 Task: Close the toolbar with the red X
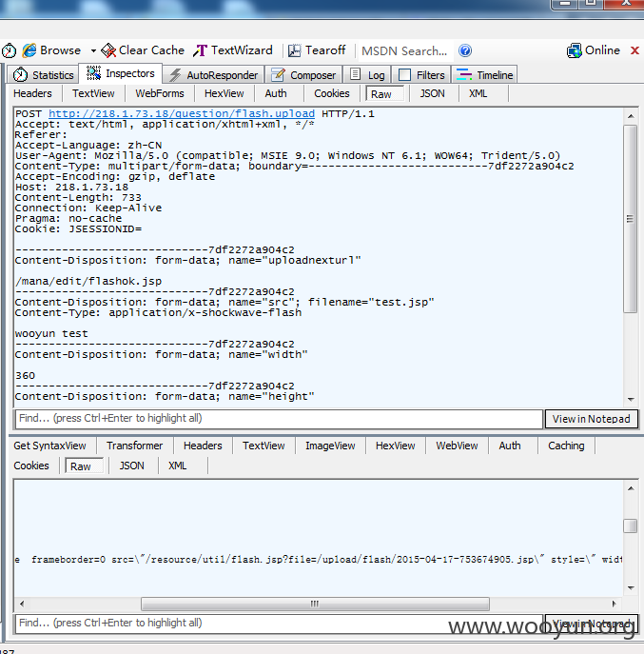coord(634,50)
